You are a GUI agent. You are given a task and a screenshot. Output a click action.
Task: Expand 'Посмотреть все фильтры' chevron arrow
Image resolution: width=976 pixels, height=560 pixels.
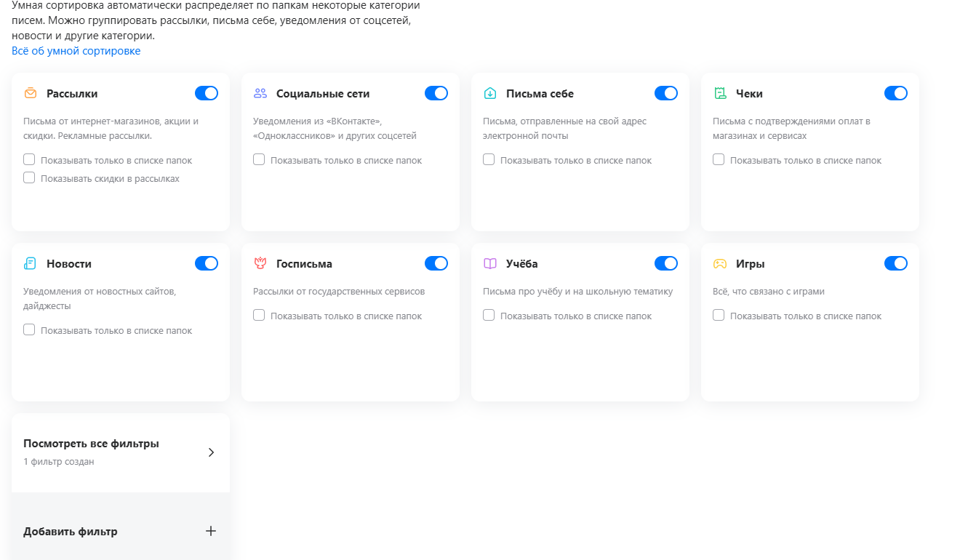211,452
